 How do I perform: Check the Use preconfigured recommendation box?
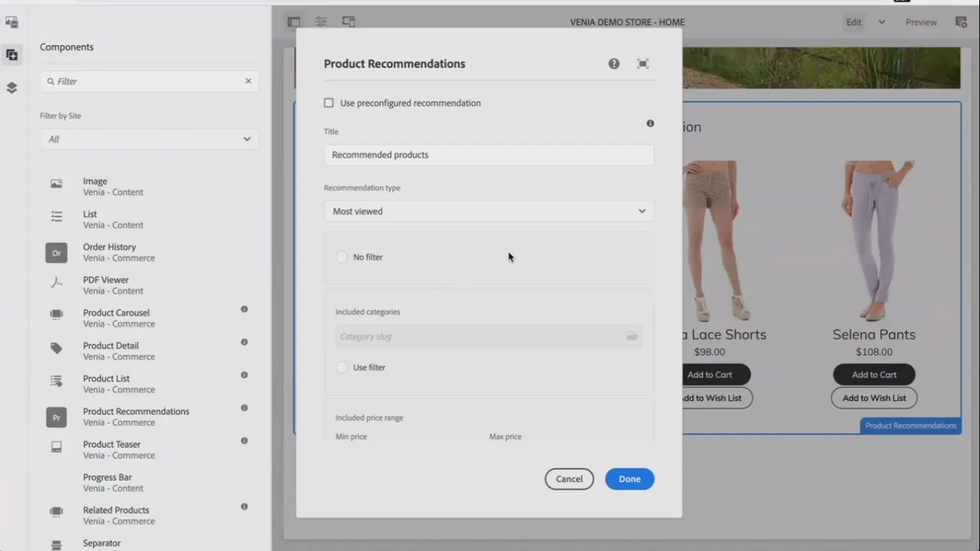(x=329, y=103)
